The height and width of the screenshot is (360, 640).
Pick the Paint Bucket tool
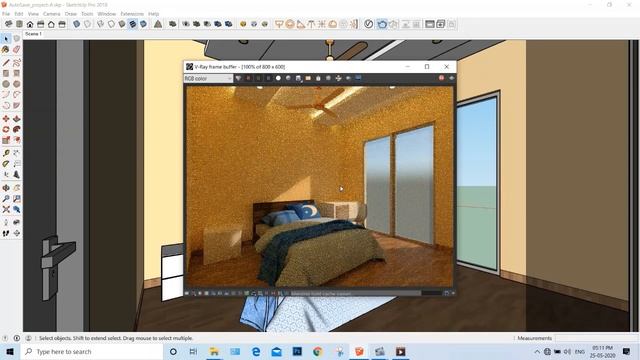tap(6, 49)
